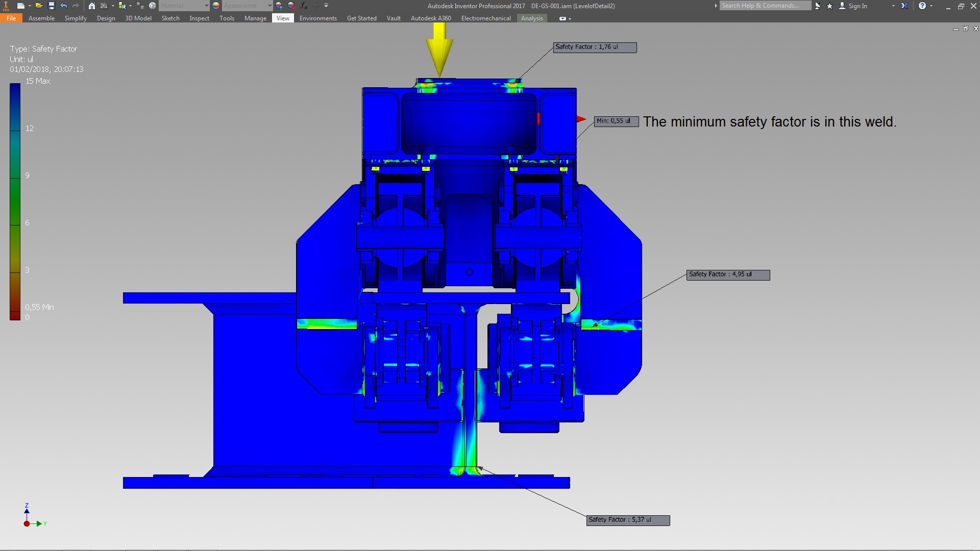Toggle ribbon panel display button
Screen dimensions: 980x551
click(562, 18)
